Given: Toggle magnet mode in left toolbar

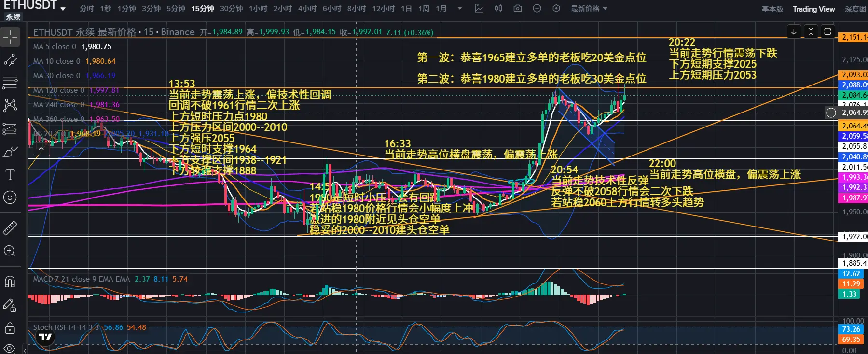Looking at the screenshot, I should coord(10,282).
